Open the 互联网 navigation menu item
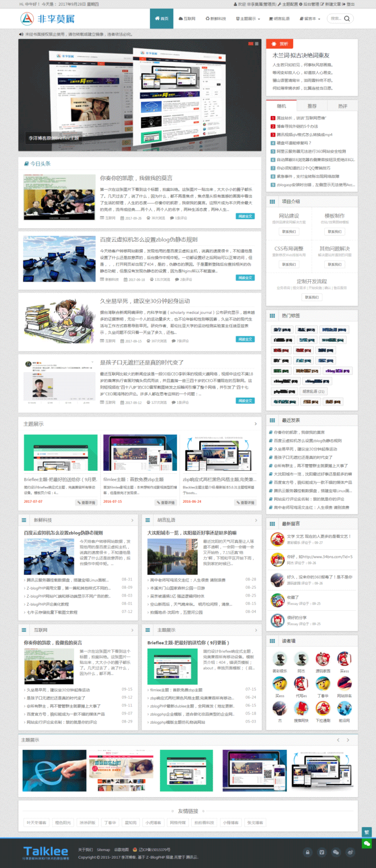The image size is (376, 868). pos(187,19)
